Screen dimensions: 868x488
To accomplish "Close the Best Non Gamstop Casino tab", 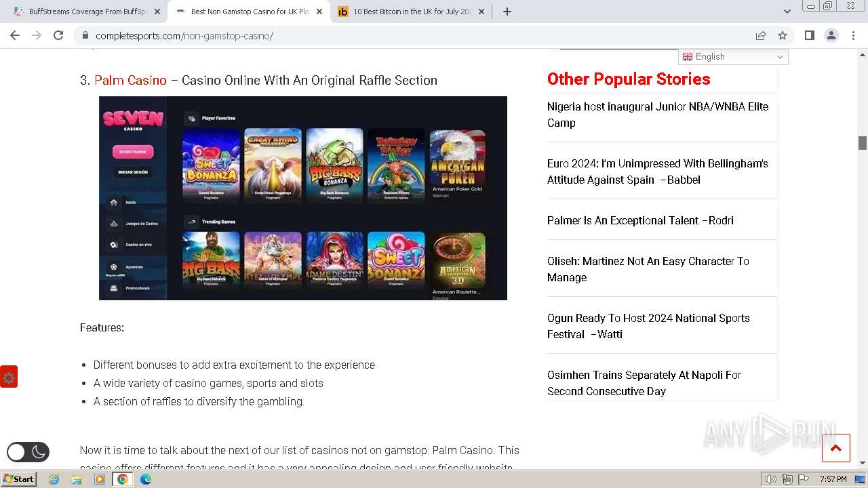I will pyautogui.click(x=319, y=12).
